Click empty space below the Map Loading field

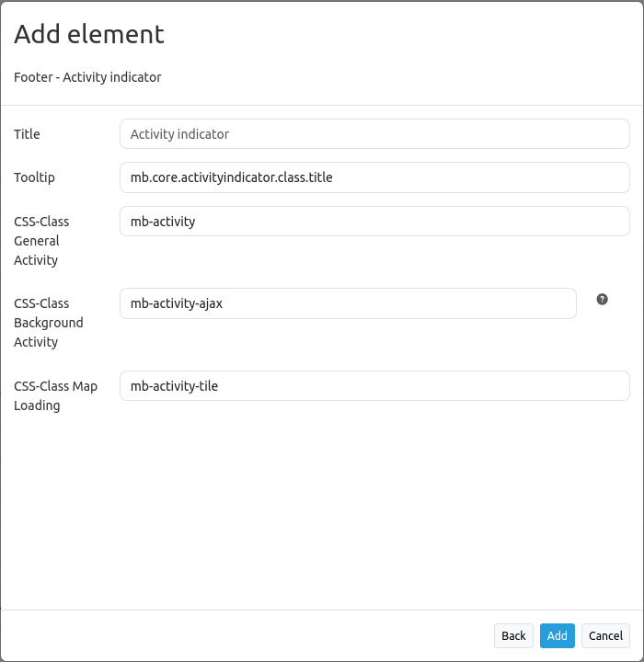322,506
